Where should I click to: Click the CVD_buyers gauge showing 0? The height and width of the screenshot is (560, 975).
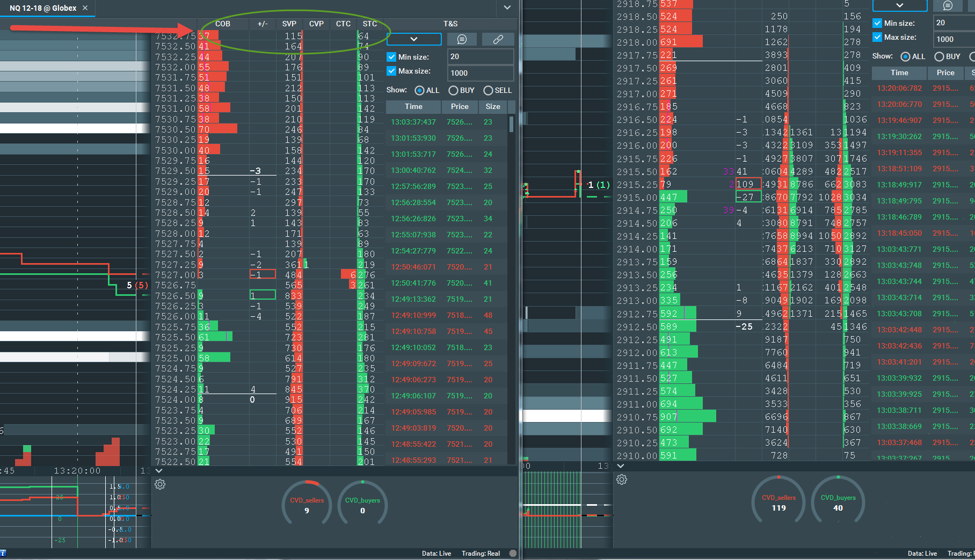[x=362, y=503]
